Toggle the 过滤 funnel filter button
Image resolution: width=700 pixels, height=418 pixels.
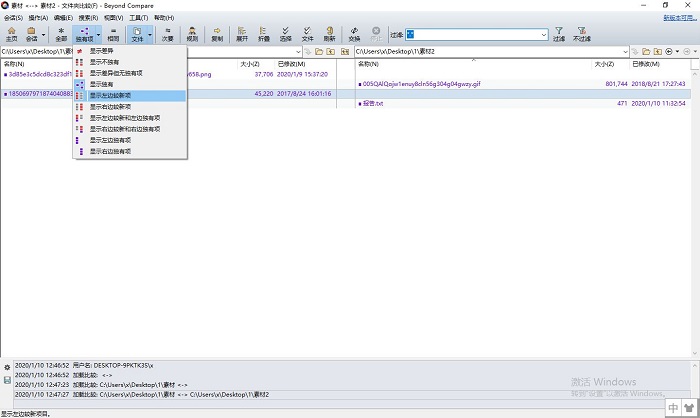(x=559, y=34)
